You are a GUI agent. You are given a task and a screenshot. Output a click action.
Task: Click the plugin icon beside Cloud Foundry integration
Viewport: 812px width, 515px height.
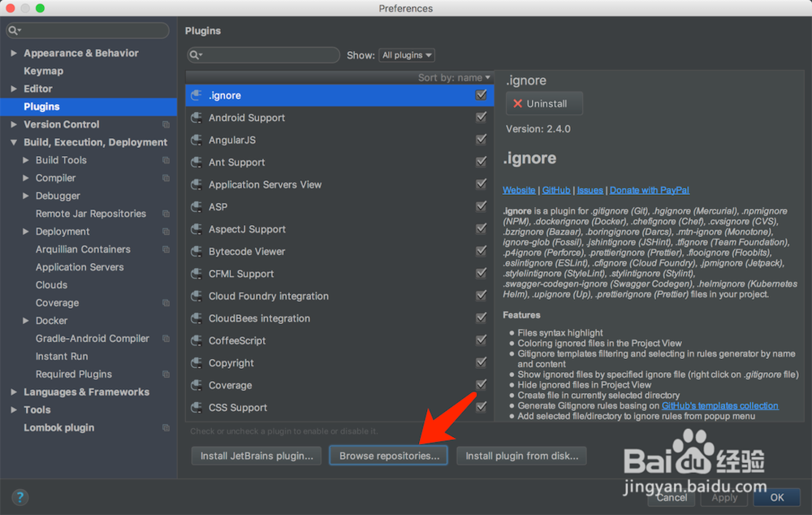click(x=197, y=296)
